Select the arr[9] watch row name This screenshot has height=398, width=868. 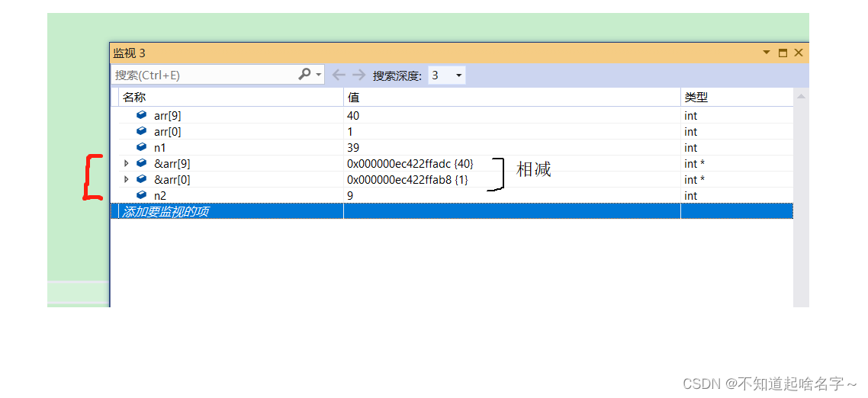tap(168, 116)
